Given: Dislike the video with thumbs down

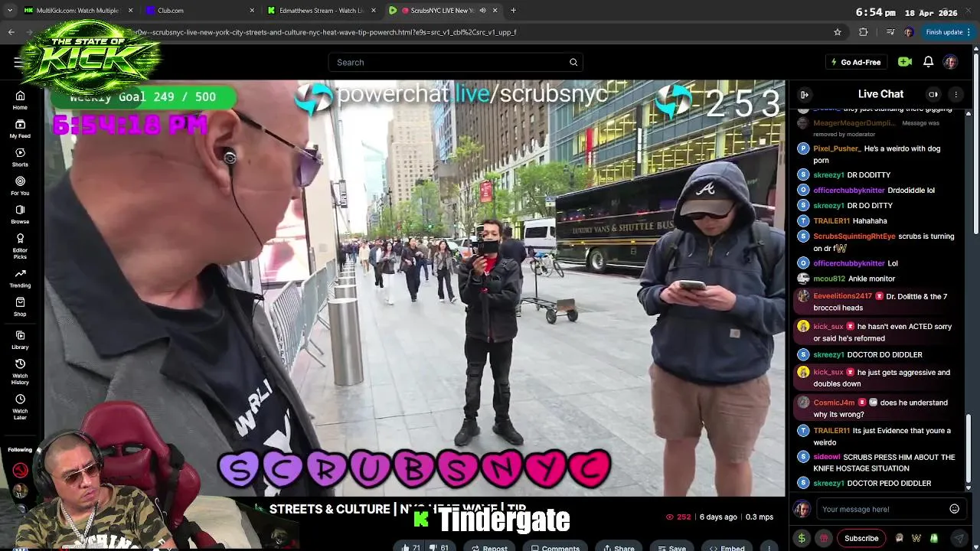Looking at the screenshot, I should pos(439,548).
